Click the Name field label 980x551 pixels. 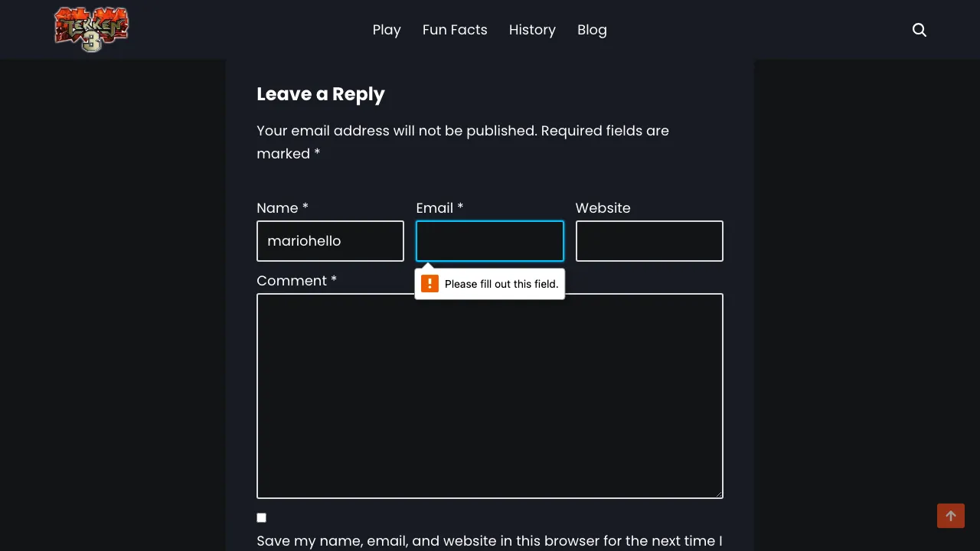click(x=283, y=208)
